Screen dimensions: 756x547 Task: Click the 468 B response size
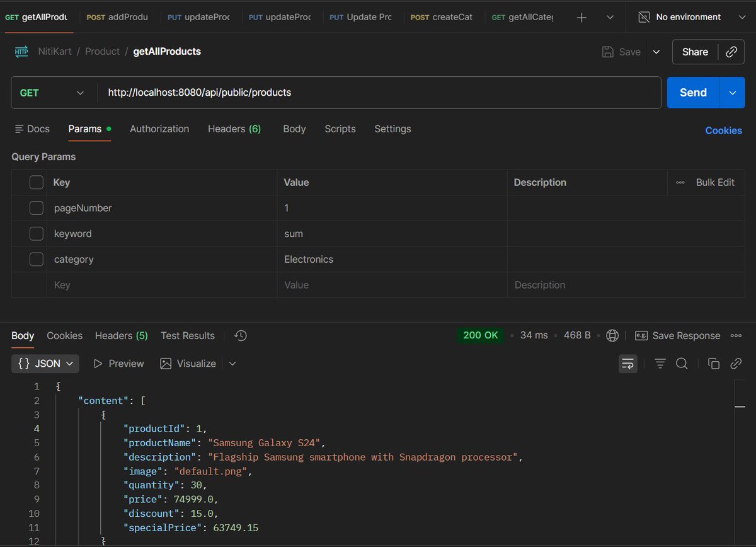click(x=577, y=335)
